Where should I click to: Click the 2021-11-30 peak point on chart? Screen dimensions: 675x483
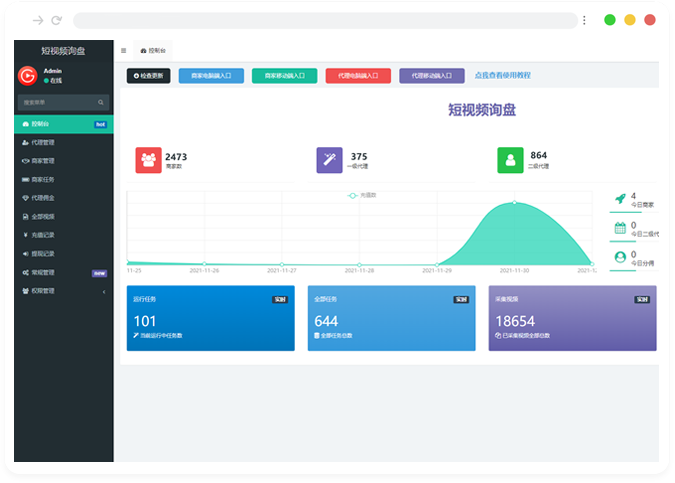tap(515, 203)
